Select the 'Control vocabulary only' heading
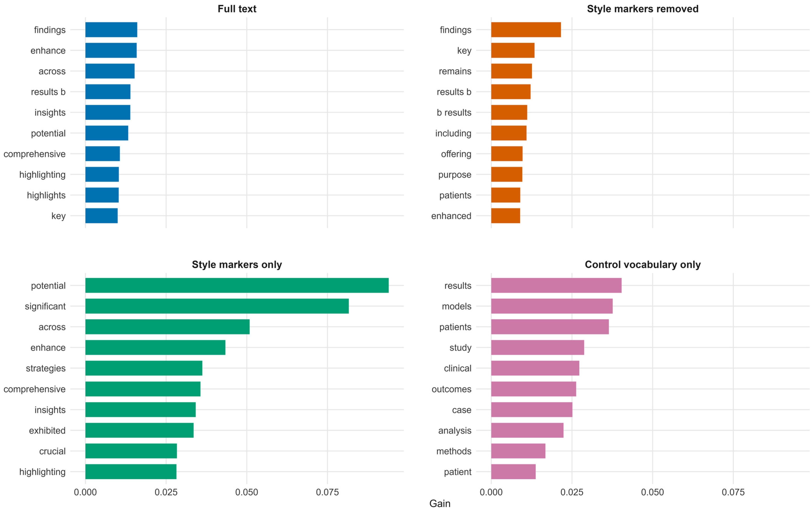The width and height of the screenshot is (812, 511). (x=643, y=264)
